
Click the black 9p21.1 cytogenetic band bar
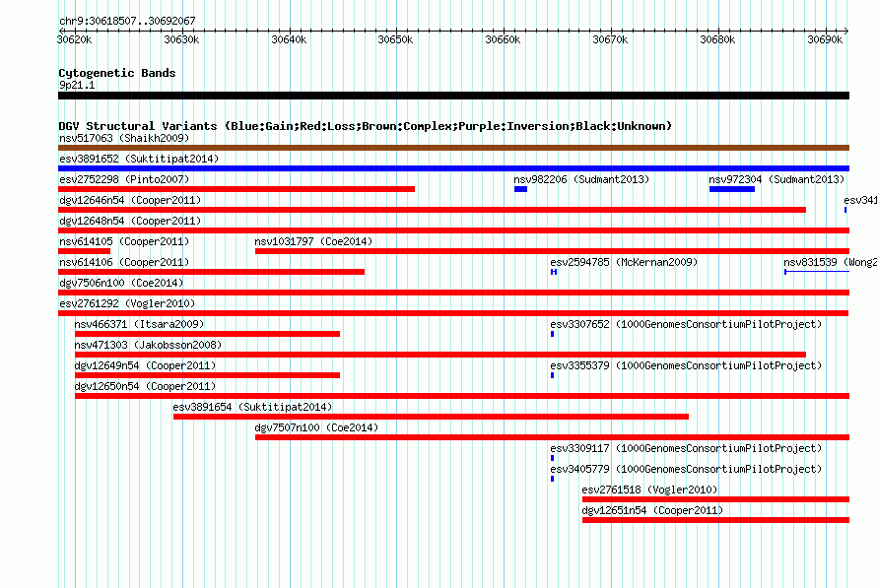453,96
